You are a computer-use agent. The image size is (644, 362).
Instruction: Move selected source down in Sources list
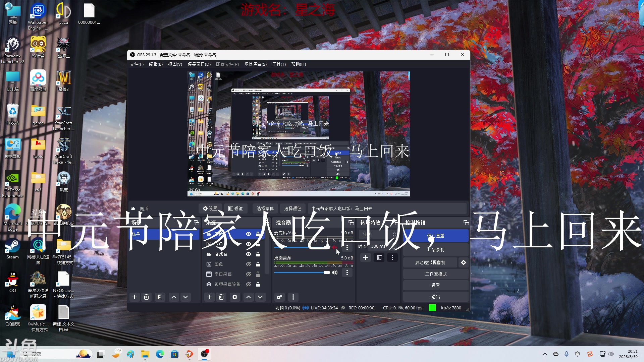[x=260, y=297]
